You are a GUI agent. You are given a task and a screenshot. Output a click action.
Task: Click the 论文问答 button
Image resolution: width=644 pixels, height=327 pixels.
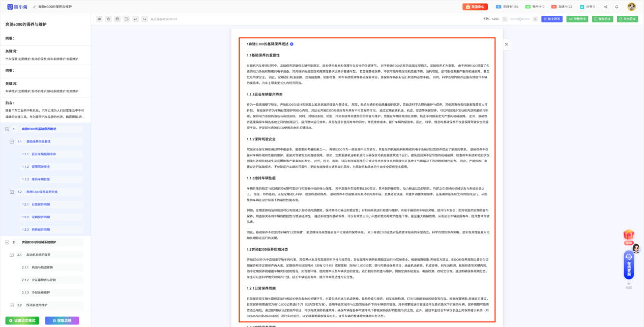[551, 19]
